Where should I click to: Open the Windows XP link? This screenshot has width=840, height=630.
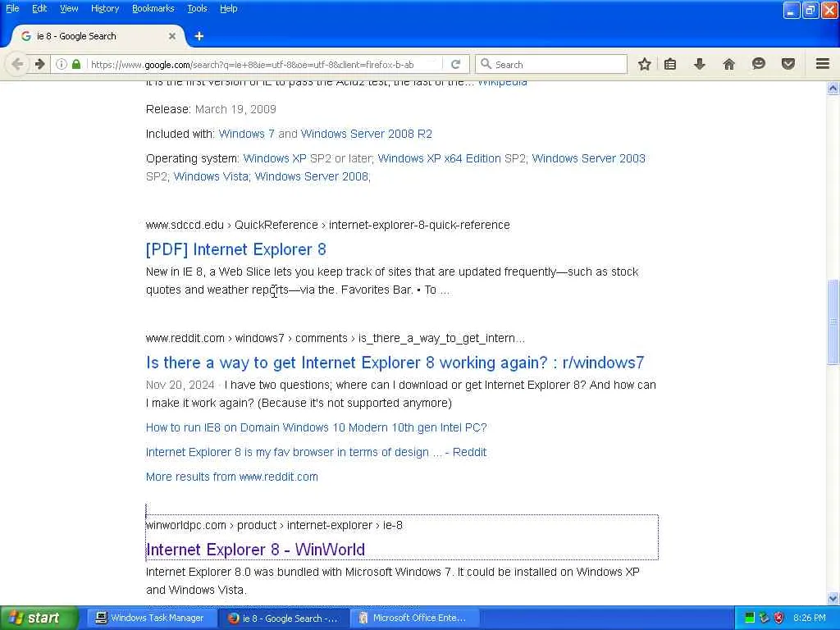coord(275,158)
